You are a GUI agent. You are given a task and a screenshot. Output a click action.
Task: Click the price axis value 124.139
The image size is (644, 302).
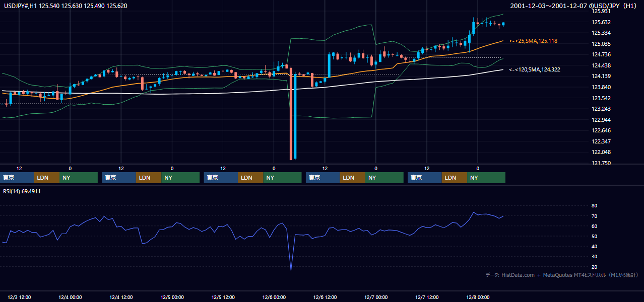[x=602, y=76]
